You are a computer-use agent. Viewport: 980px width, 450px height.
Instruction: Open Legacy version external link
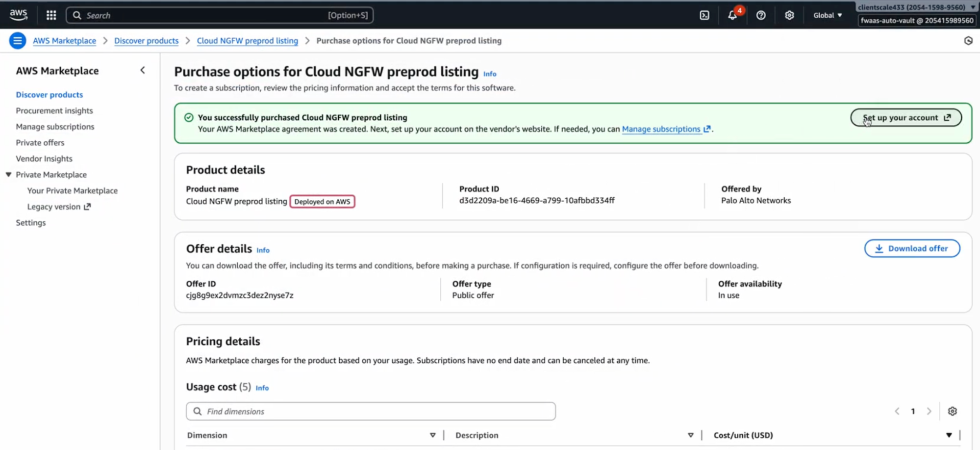[59, 207]
